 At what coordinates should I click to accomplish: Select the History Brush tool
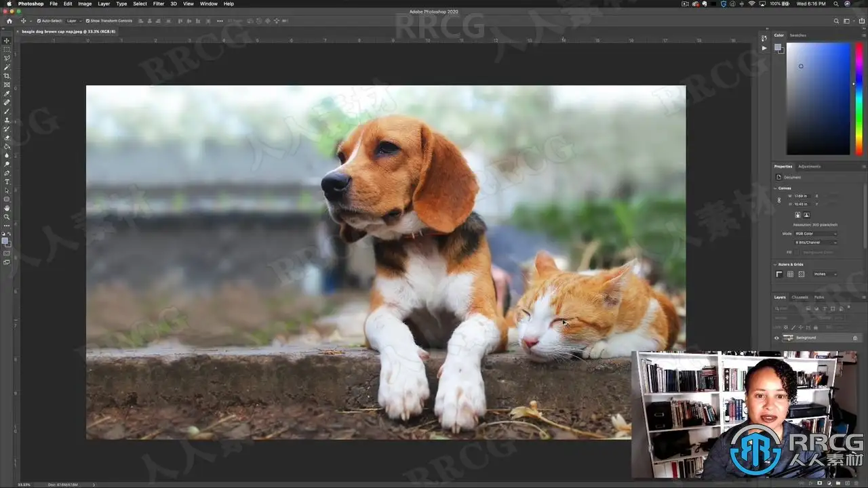pos(7,129)
